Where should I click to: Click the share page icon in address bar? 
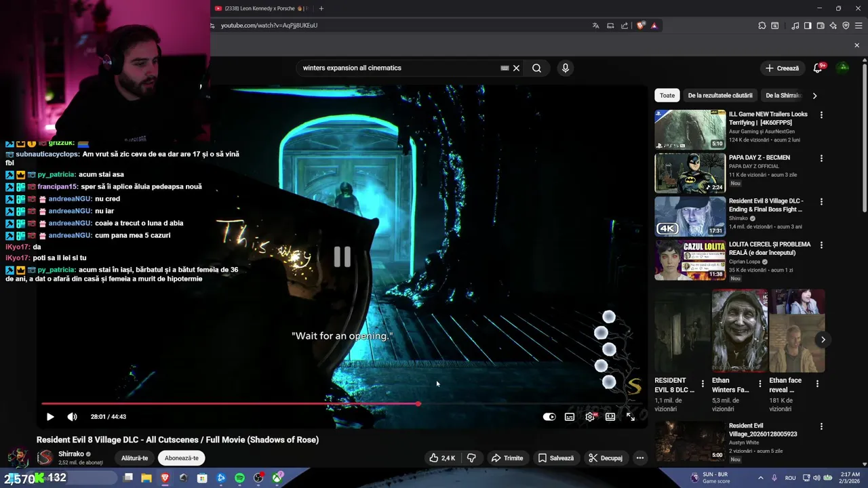[625, 26]
